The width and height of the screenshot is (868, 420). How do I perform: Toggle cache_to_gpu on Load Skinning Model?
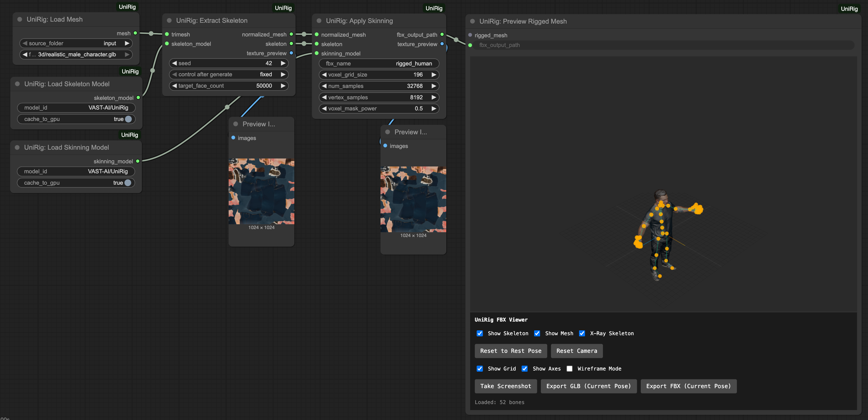click(x=127, y=183)
